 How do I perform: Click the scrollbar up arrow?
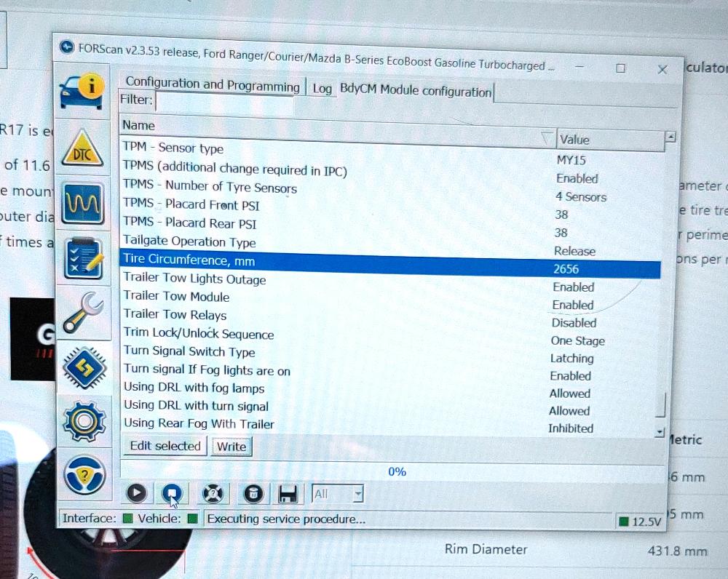[670, 137]
